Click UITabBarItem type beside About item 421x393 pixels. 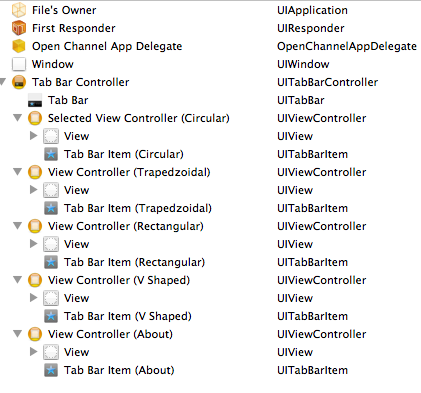(313, 370)
